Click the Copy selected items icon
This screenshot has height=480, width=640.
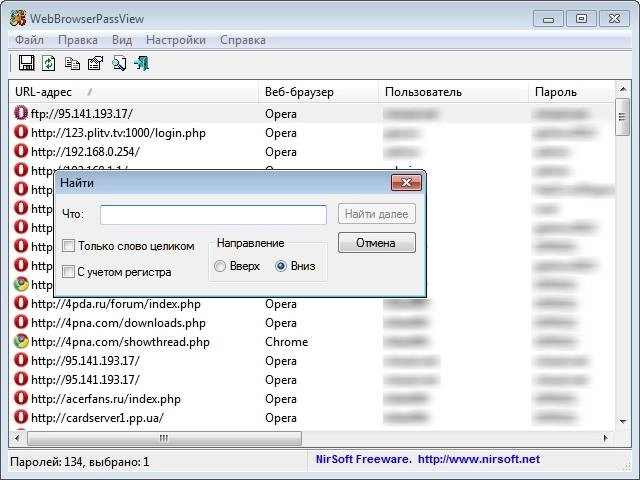[x=72, y=64]
